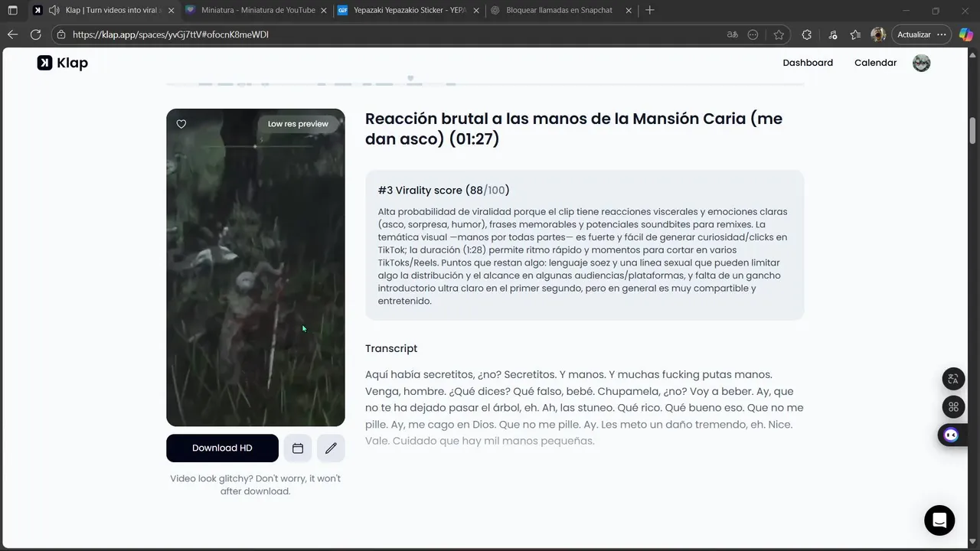
Task: Click the virality explanation paragraph
Action: 583,256
